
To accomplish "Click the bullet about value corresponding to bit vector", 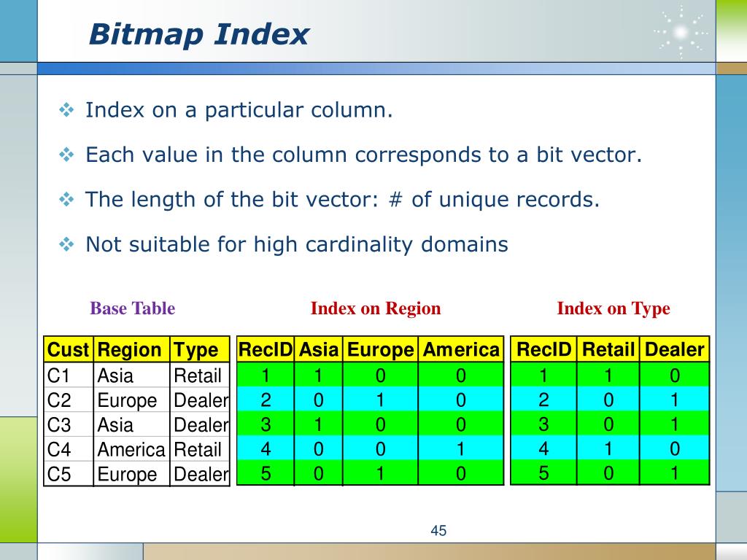I will pos(363,155).
